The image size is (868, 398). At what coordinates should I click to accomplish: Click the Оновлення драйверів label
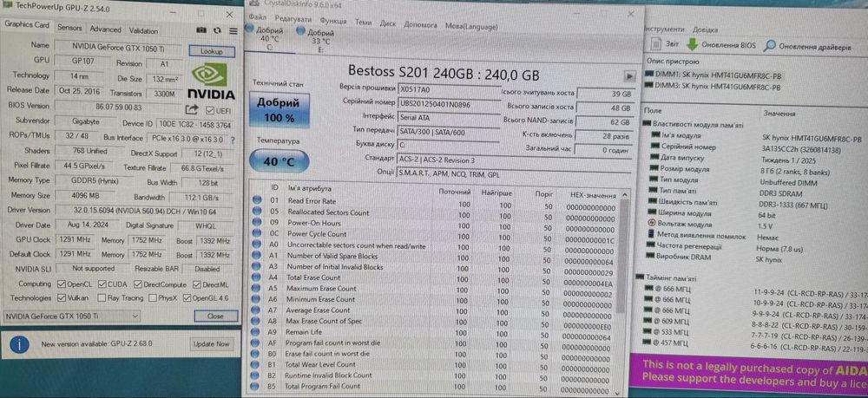tap(815, 47)
